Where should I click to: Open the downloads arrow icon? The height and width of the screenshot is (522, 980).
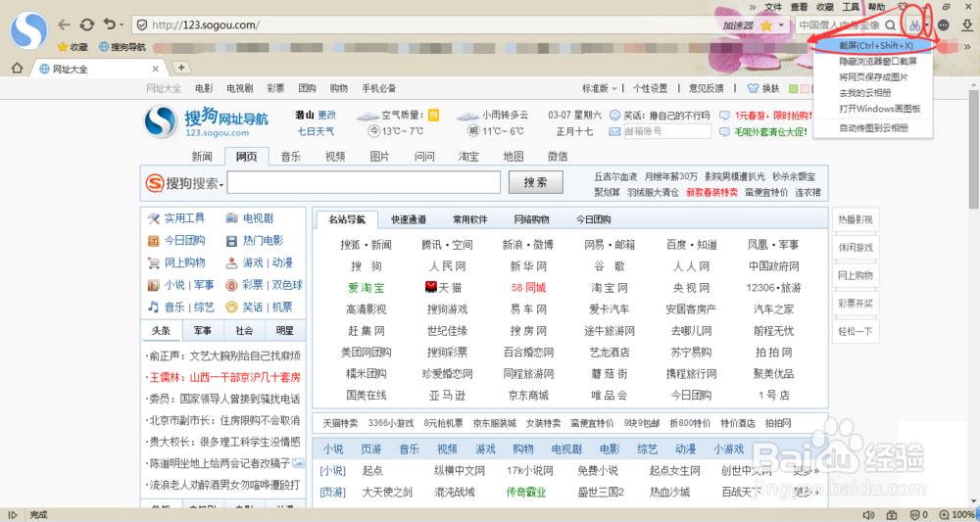(x=967, y=25)
